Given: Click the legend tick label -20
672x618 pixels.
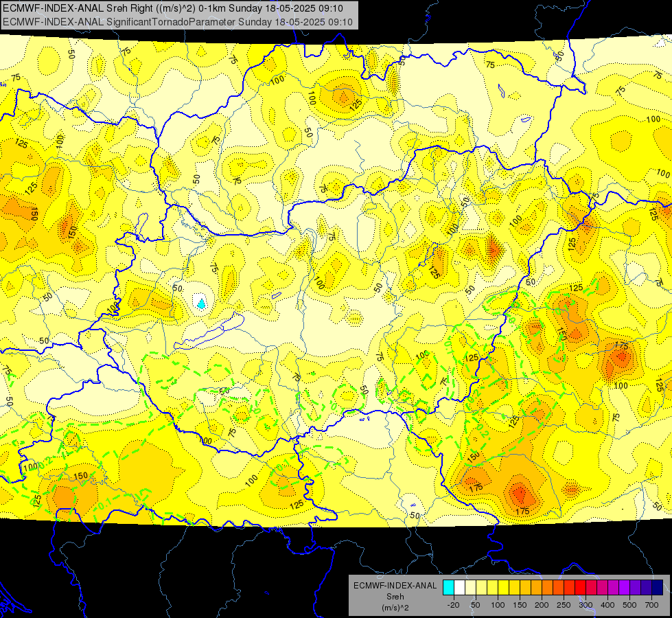Looking at the screenshot, I should point(454,605).
